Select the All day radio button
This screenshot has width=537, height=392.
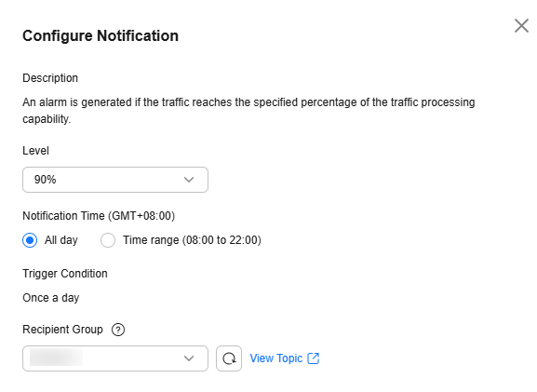pyautogui.click(x=30, y=240)
